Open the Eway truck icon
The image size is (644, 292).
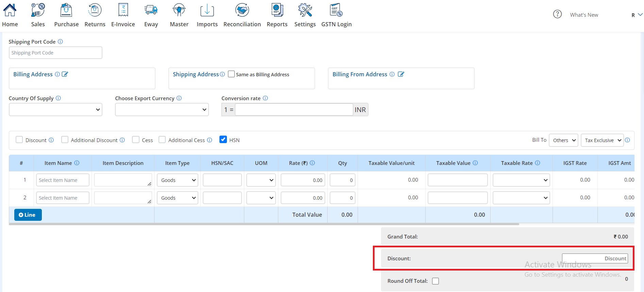pyautogui.click(x=151, y=10)
